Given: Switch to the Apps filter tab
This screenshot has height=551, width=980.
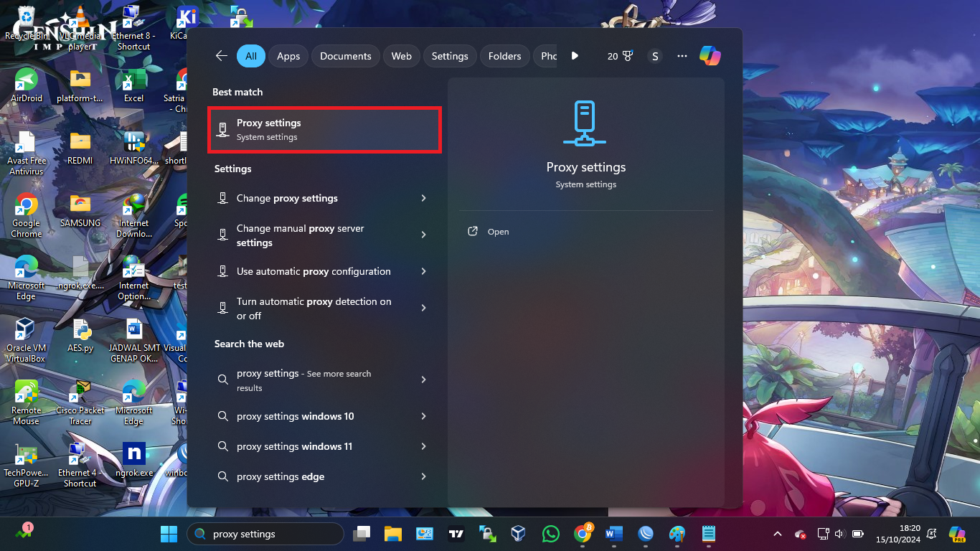Looking at the screenshot, I should (x=288, y=56).
